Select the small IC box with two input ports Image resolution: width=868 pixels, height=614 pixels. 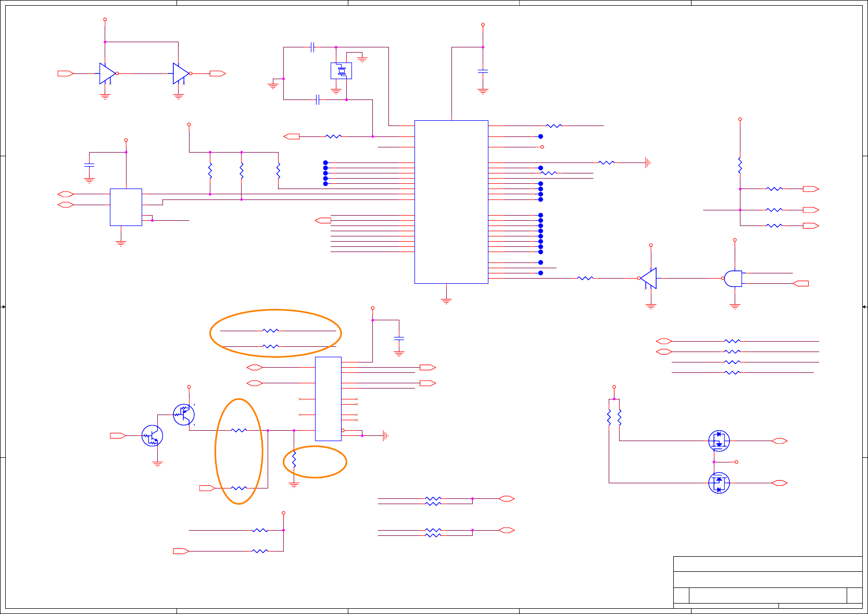coord(126,207)
